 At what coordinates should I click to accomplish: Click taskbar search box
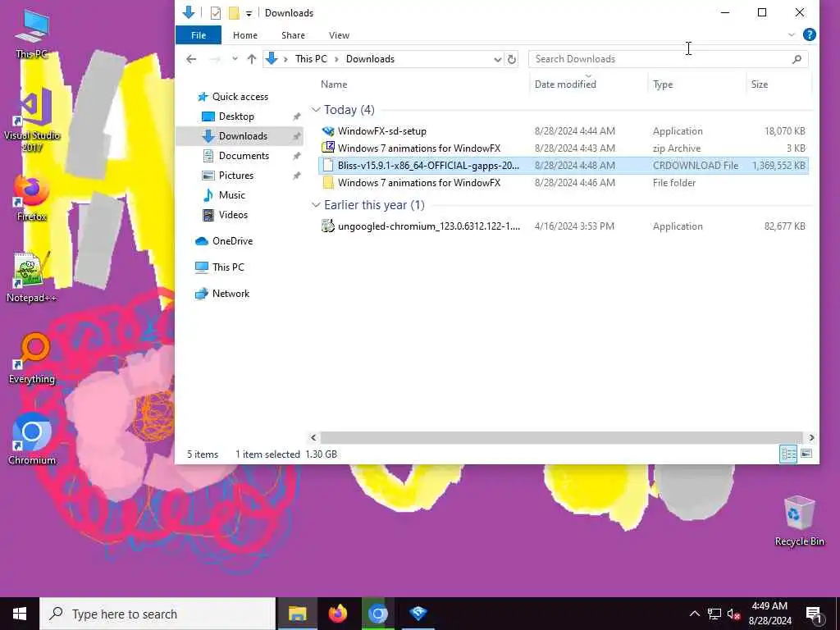[x=157, y=614]
